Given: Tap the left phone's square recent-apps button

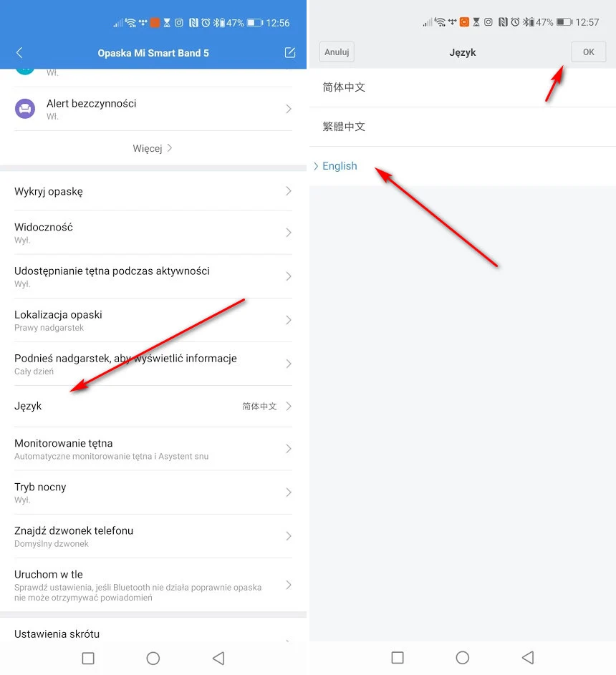Looking at the screenshot, I should coord(88,658).
